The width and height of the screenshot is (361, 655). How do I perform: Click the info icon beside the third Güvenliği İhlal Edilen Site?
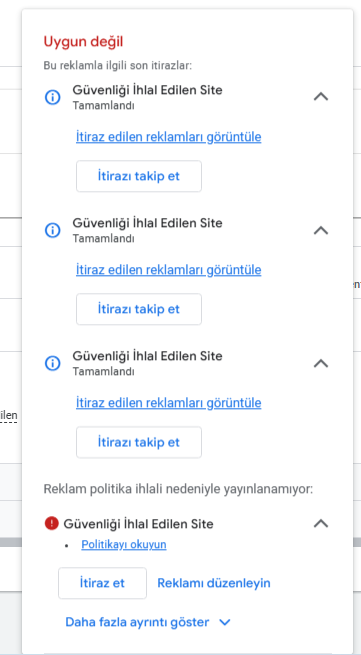coord(53,363)
